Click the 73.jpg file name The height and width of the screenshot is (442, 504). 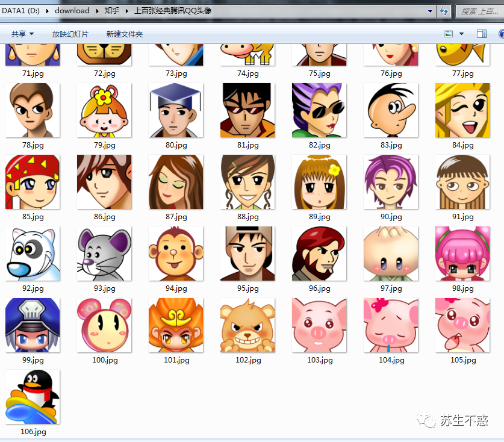(176, 73)
